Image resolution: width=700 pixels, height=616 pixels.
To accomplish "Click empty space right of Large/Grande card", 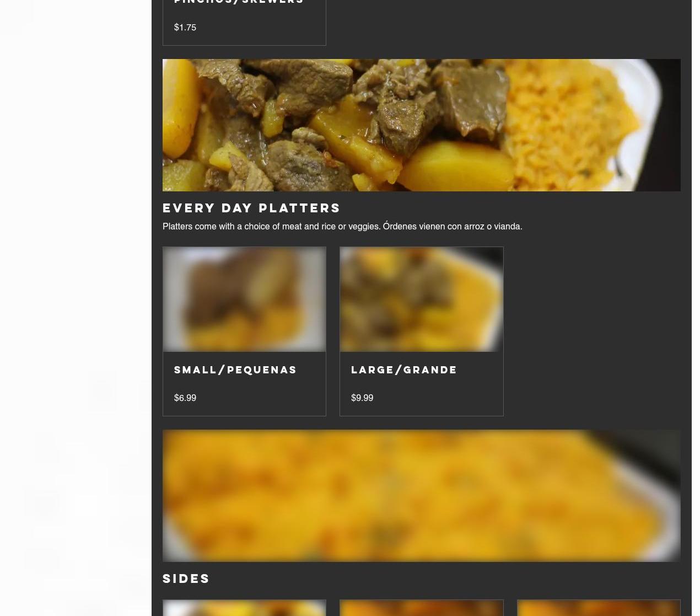I will point(593,331).
